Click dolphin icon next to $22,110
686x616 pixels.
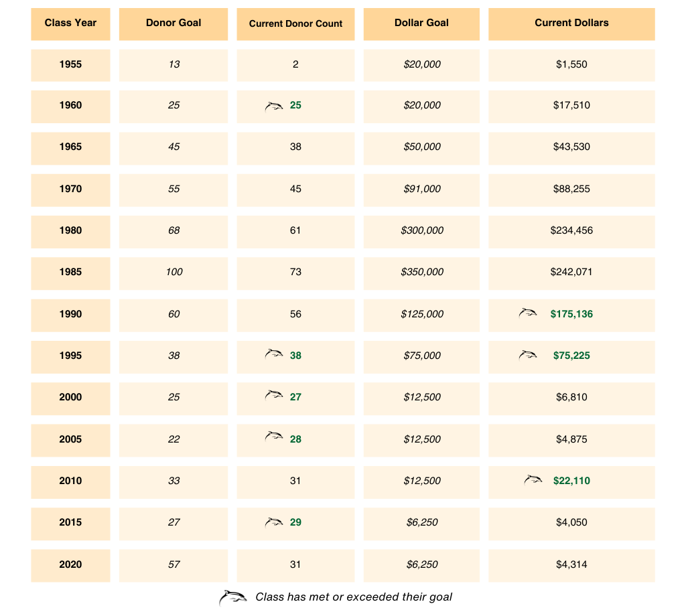pyautogui.click(x=533, y=479)
